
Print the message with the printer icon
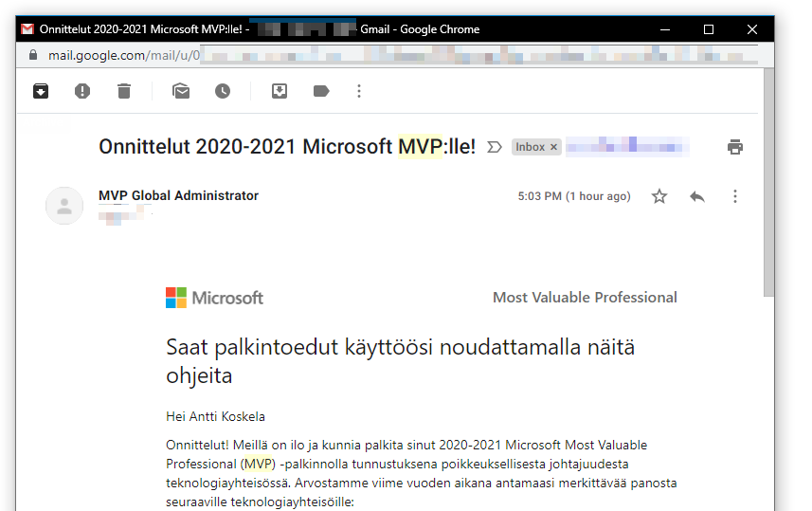[735, 147]
